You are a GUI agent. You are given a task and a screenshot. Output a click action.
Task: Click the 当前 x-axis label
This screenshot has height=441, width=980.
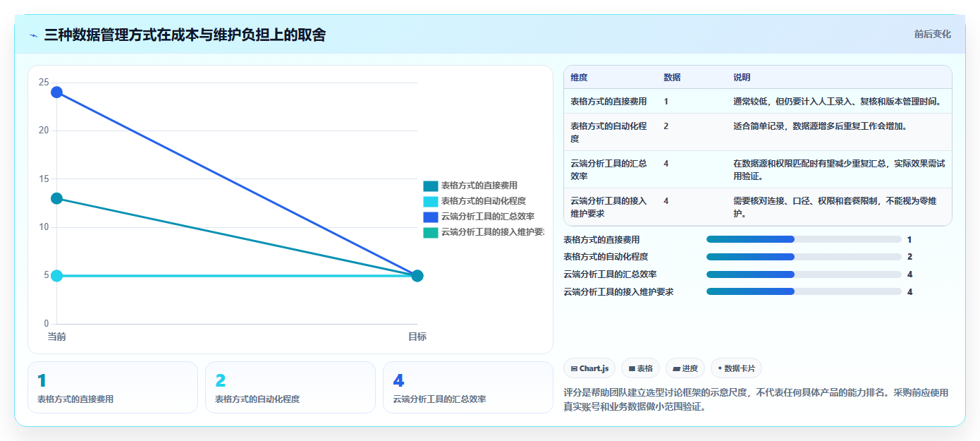[x=56, y=337]
